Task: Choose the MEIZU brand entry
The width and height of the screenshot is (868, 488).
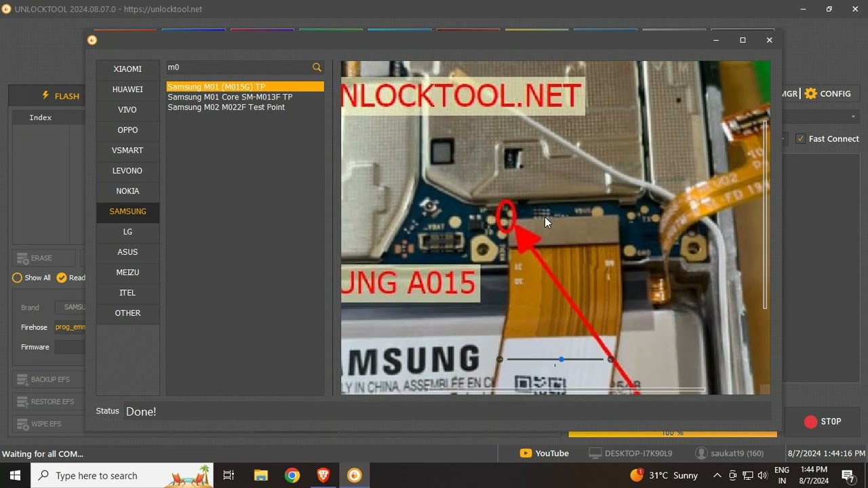Action: tap(127, 272)
